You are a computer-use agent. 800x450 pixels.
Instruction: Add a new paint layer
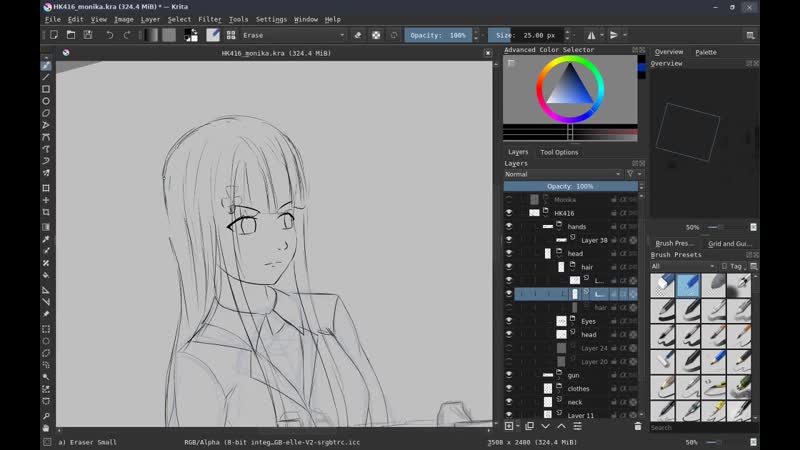pyautogui.click(x=509, y=426)
